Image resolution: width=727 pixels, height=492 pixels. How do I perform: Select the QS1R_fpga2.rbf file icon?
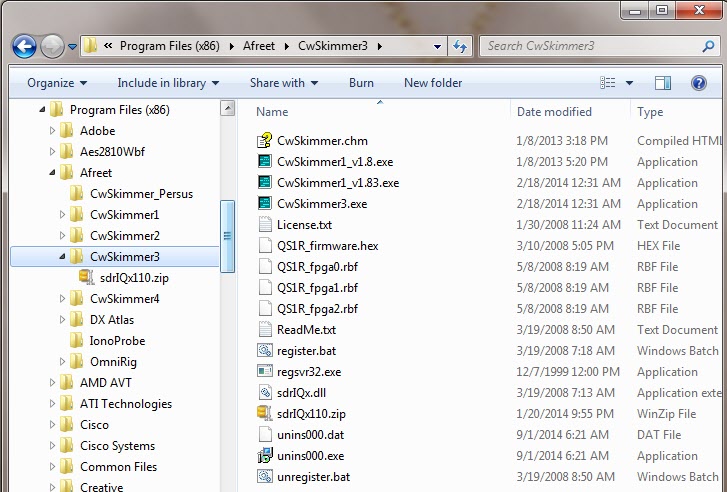coord(265,308)
